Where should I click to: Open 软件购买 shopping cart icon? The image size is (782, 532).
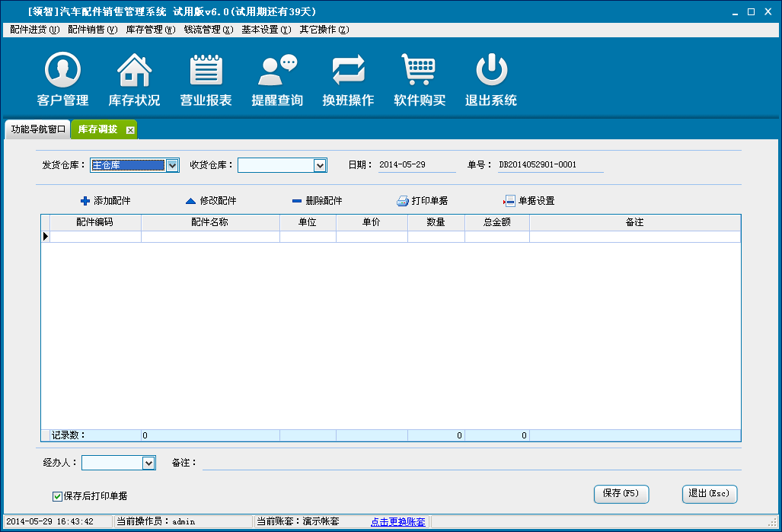click(419, 71)
